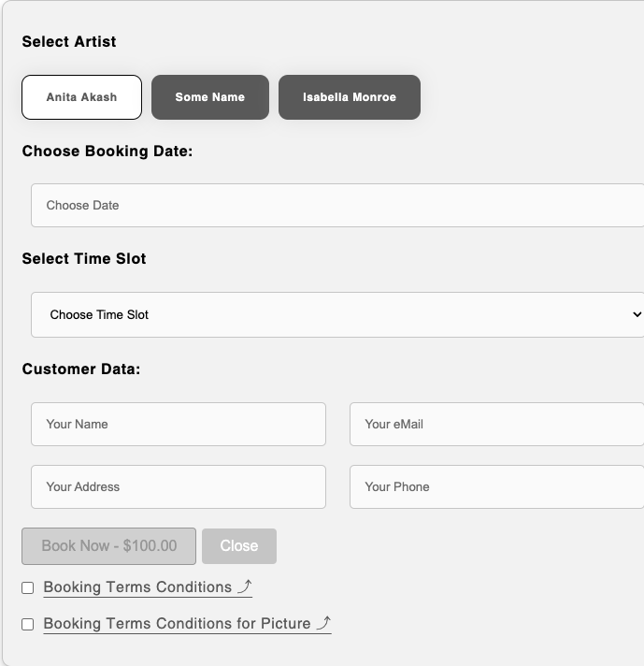Screen dimensions: 644x666
Task: Choose the Some Name artist button
Action: (210, 97)
